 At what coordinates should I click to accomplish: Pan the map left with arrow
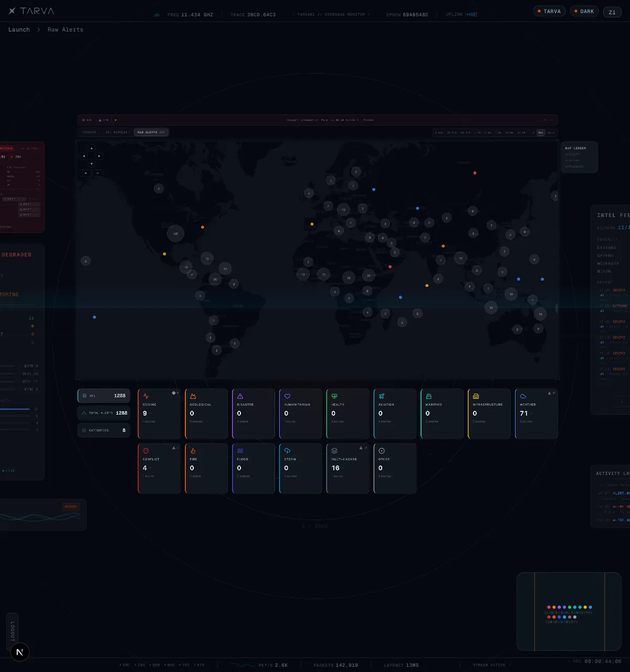click(x=84, y=156)
